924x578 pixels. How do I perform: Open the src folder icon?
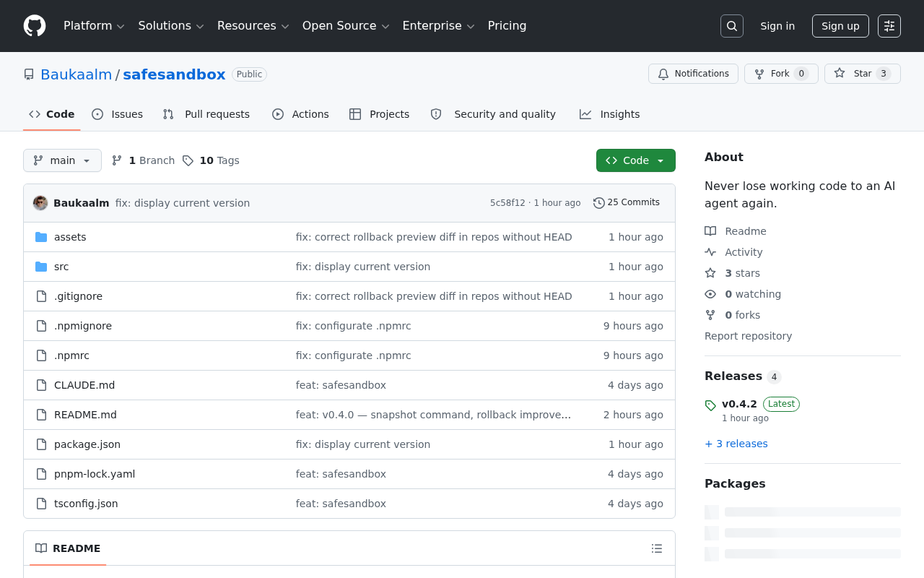(x=41, y=267)
